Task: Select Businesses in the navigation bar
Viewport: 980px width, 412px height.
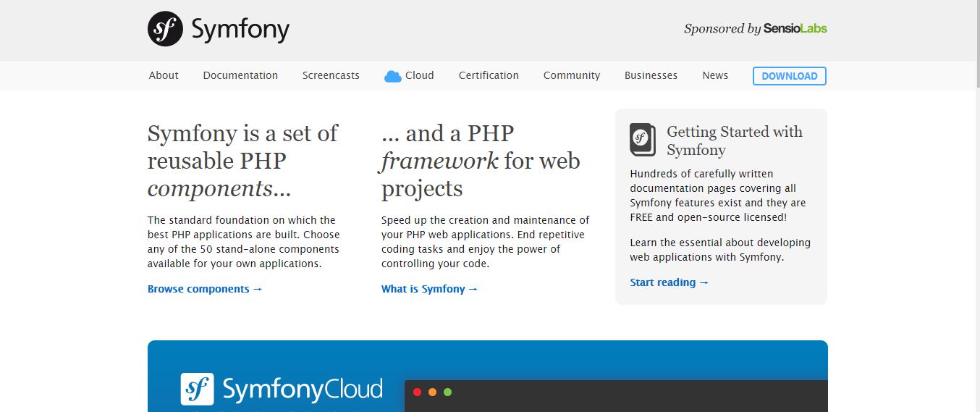Action: [x=651, y=75]
